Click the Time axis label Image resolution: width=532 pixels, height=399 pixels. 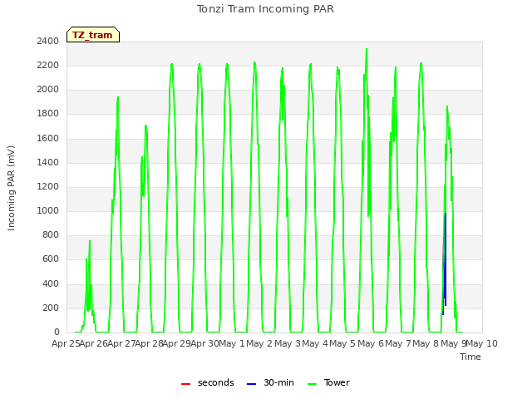[x=470, y=357]
